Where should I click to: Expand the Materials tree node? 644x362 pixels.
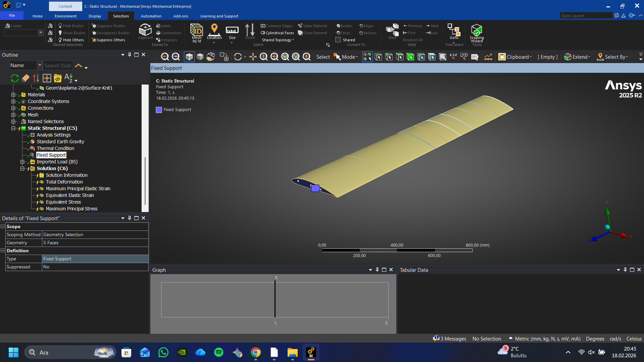click(x=13, y=95)
